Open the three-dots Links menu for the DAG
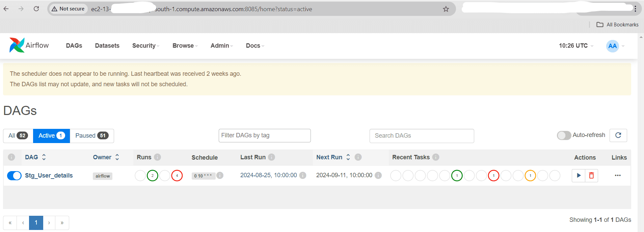Viewport: 644px width, 232px height. pyautogui.click(x=617, y=176)
